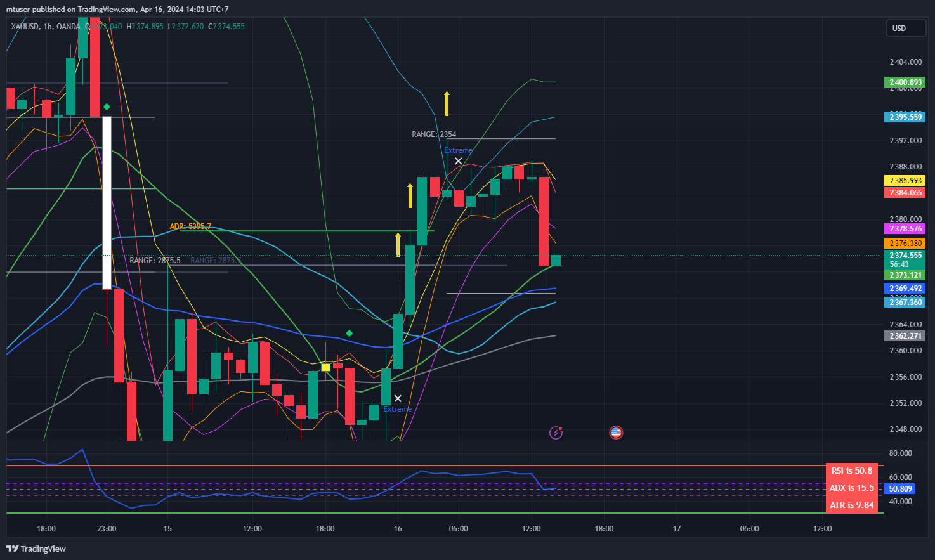Screen dimensions: 935x560
Task: Click the white X Extreme marker near 2388
Action: coord(458,161)
